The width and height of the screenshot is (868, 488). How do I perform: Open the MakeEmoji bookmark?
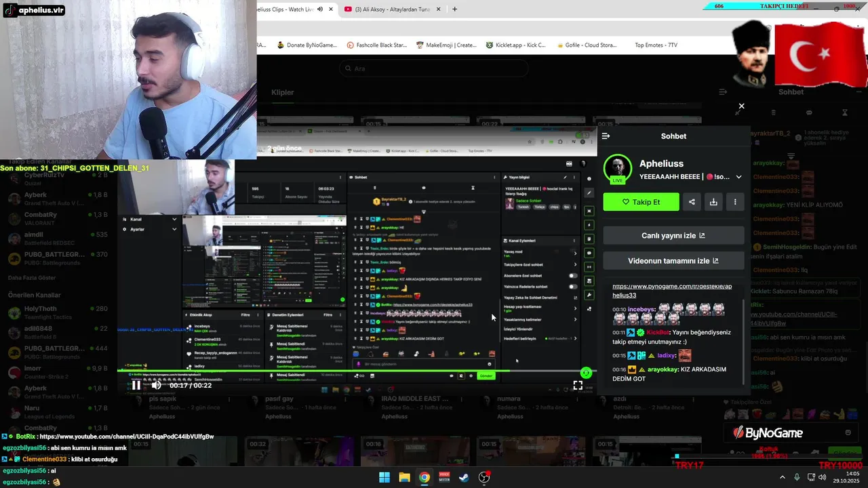(x=447, y=45)
